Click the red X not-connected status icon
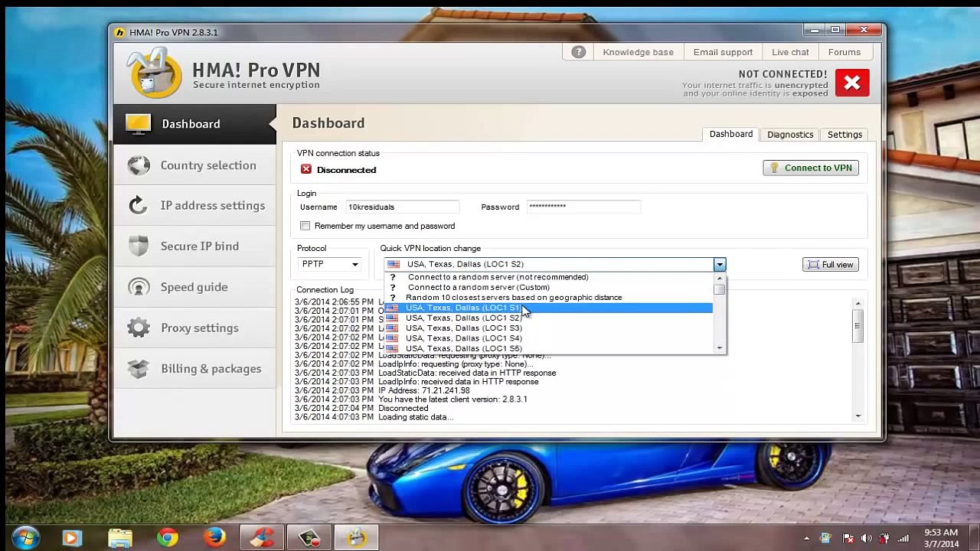Viewport: 980px width, 551px height. point(852,83)
